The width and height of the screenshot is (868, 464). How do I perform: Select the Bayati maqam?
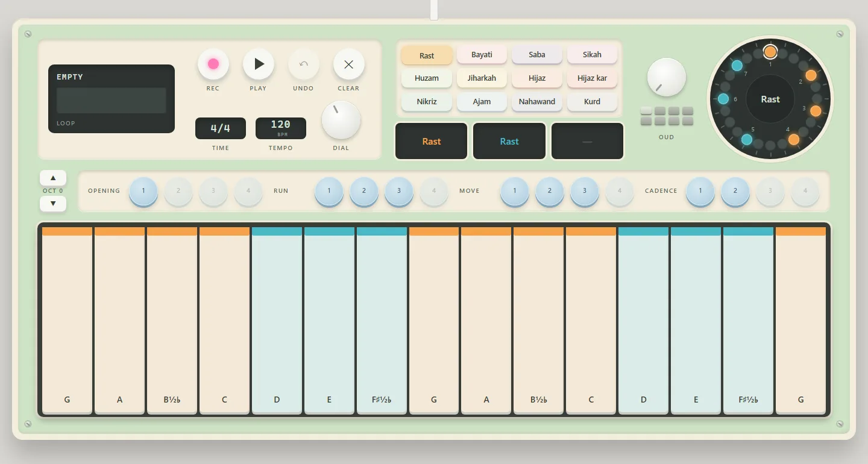click(482, 54)
